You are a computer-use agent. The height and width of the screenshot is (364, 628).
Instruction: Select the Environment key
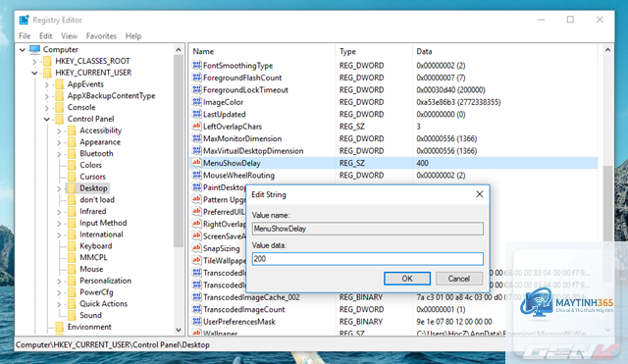(89, 327)
